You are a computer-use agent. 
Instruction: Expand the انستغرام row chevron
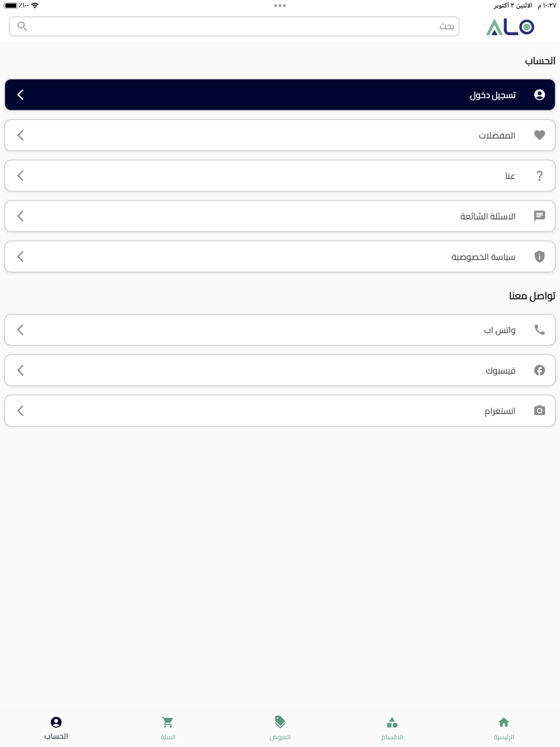pyautogui.click(x=21, y=410)
